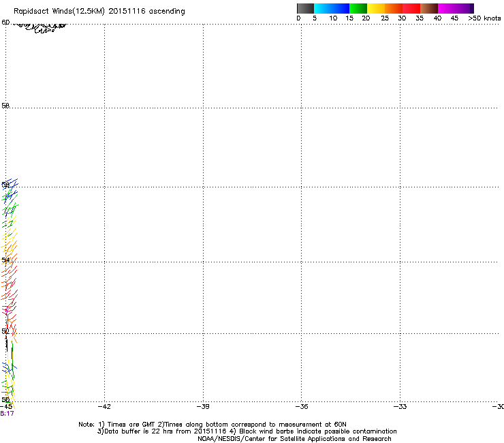
Task: Click the '35' label under the color bar
Action: [420, 18]
